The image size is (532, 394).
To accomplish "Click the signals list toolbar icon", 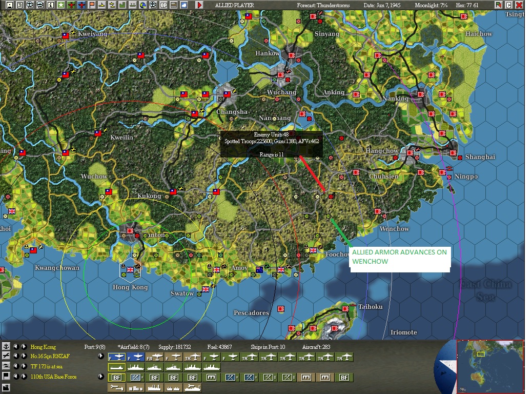I will (x=174, y=5).
